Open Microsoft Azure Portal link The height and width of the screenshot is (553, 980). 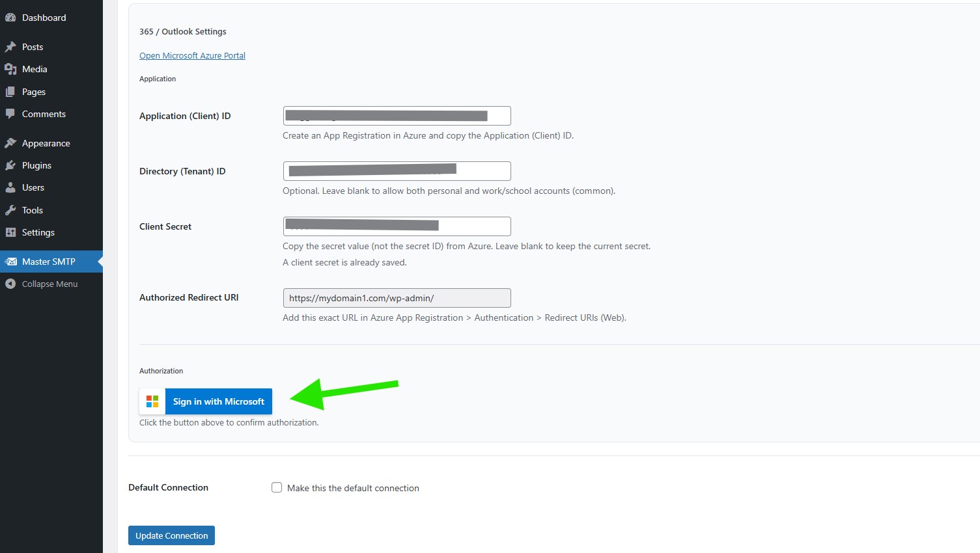click(x=192, y=56)
